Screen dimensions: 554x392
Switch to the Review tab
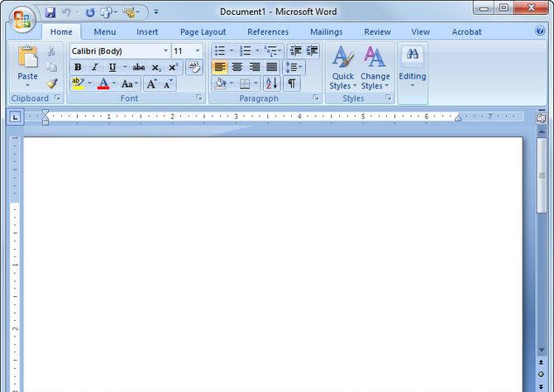click(x=377, y=31)
